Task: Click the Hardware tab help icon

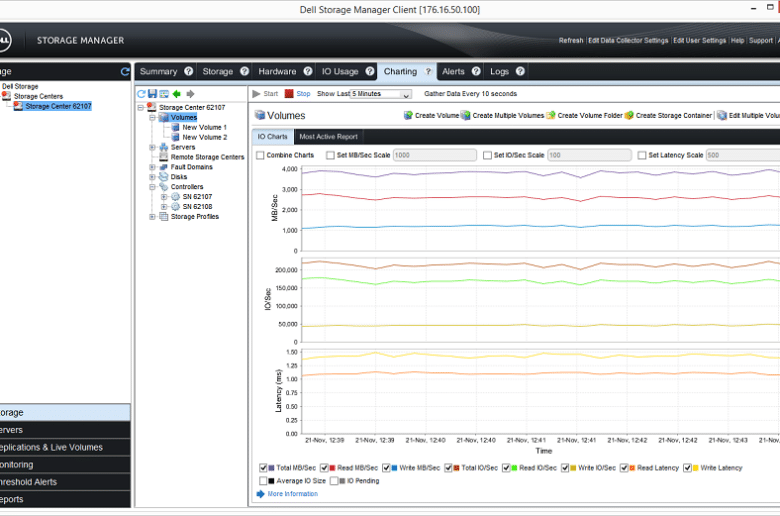Action: [x=308, y=71]
